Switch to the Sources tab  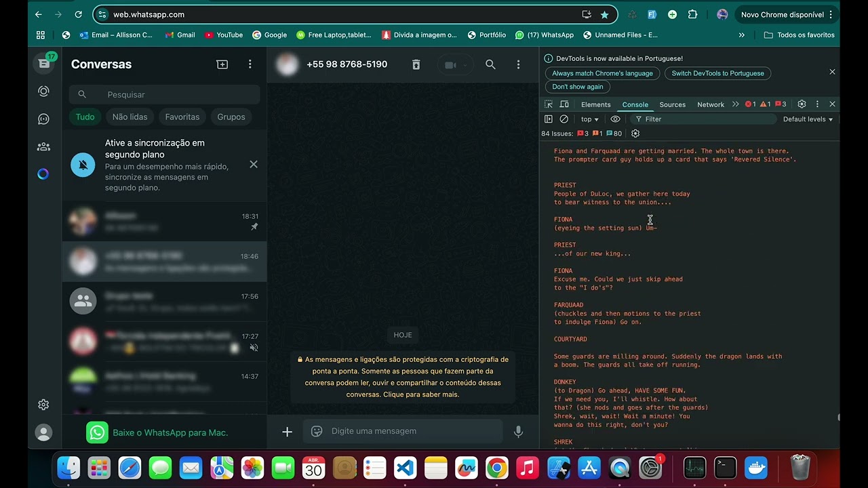click(x=673, y=104)
